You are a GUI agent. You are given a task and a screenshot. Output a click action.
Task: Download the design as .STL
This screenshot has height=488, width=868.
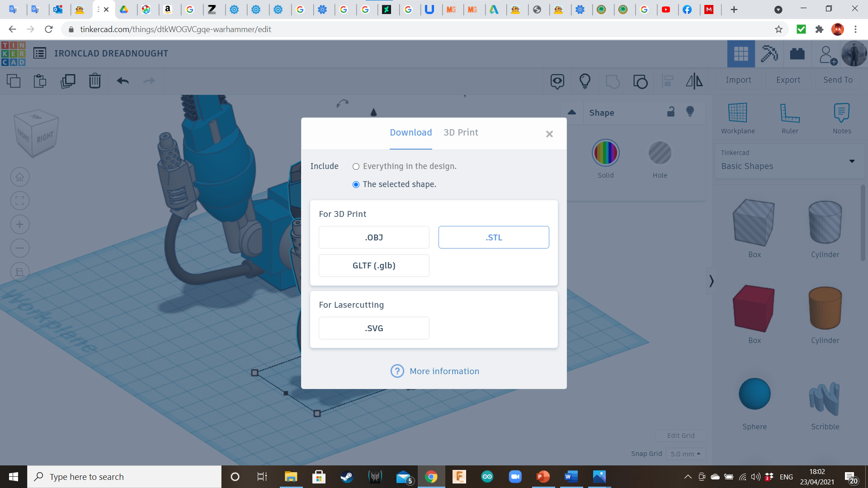pyautogui.click(x=493, y=237)
